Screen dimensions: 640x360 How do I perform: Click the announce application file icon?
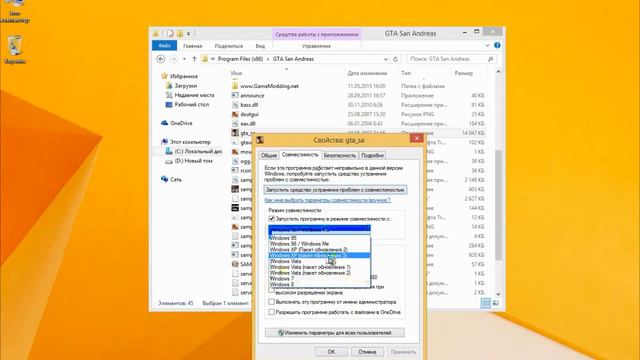[235, 96]
